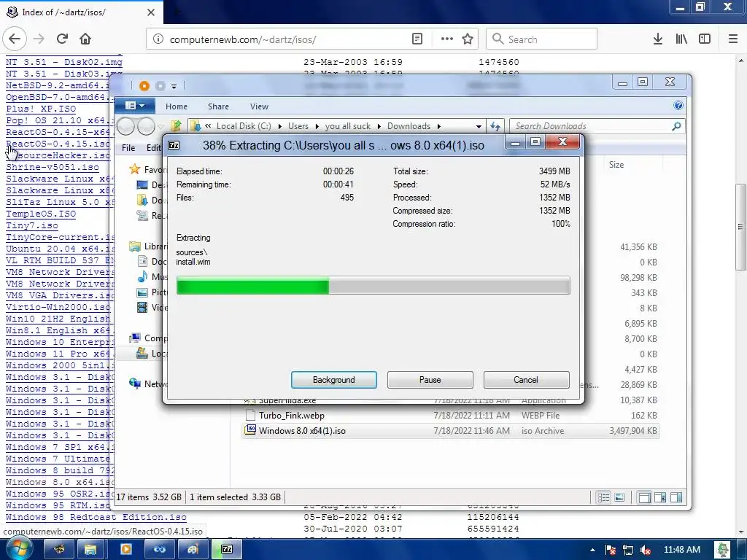
Task: Click the Explorer up-folder icon
Action: [176, 125]
